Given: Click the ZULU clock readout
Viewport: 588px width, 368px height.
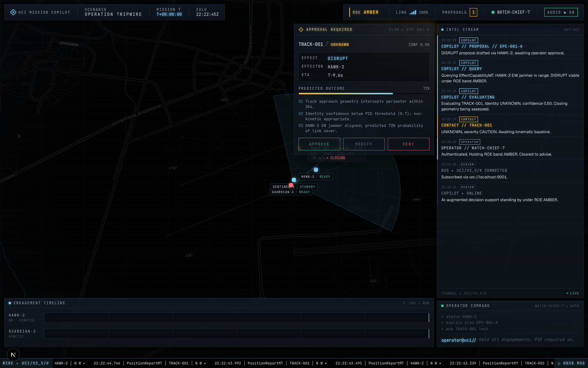Looking at the screenshot, I should point(207,14).
